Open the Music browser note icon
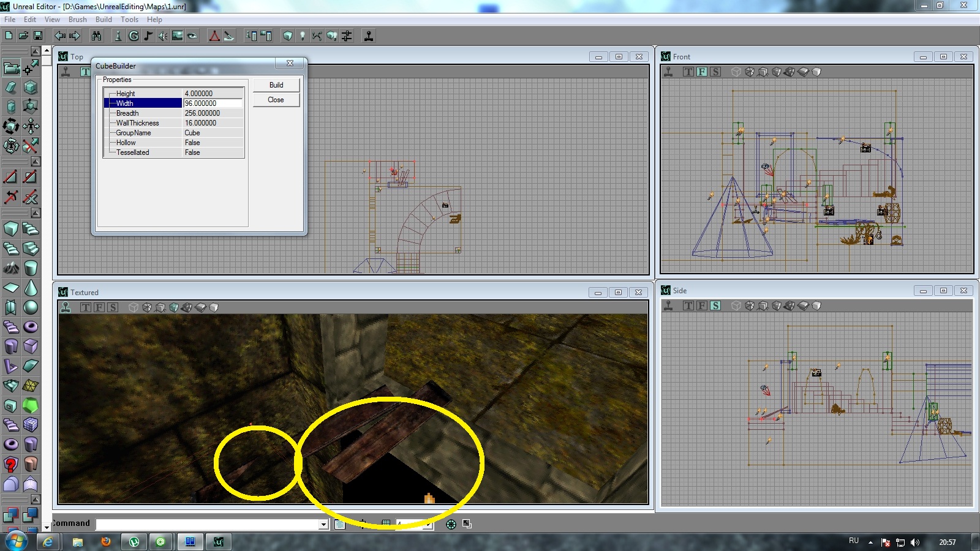 pyautogui.click(x=148, y=36)
